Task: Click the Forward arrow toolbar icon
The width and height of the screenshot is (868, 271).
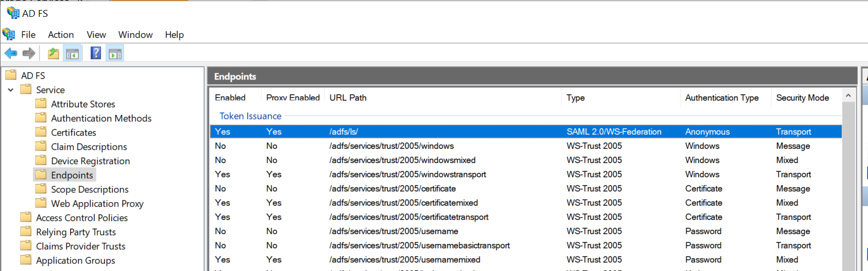Action: click(29, 53)
